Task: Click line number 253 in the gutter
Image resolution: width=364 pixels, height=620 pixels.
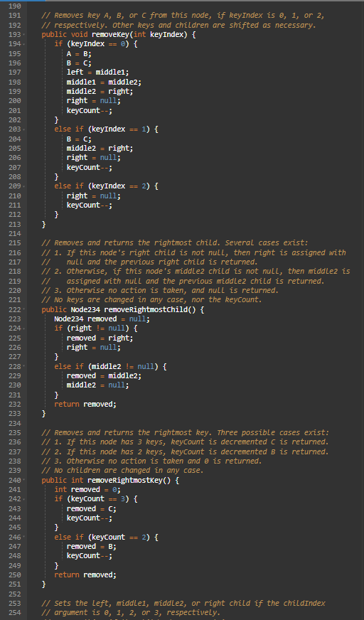Action: coord(14,604)
